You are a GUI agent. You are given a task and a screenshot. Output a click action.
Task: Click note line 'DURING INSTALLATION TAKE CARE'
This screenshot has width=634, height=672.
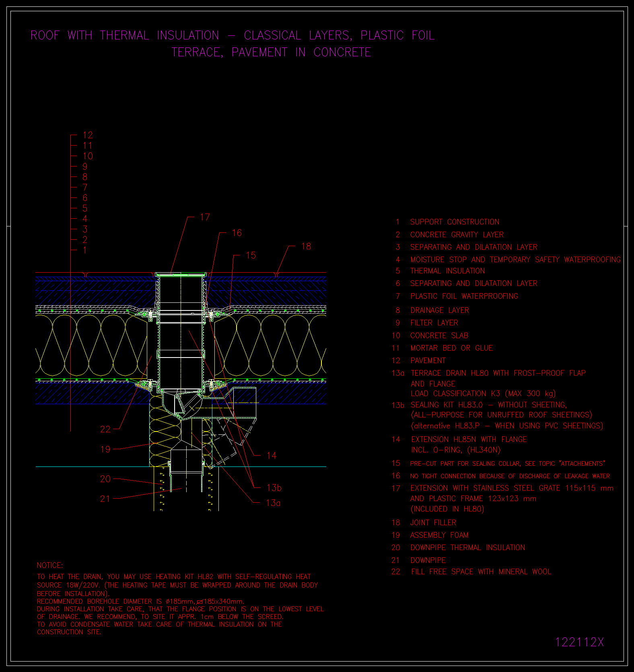pos(180,609)
